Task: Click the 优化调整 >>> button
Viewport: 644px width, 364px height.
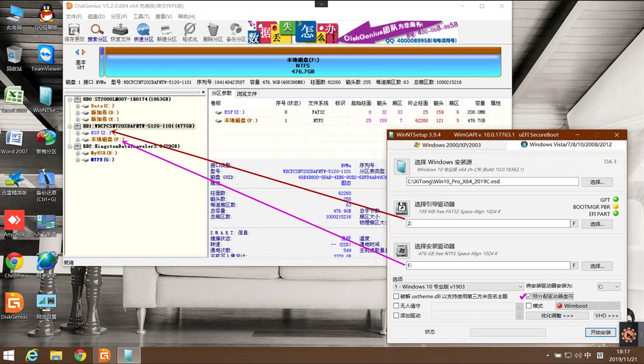Action: click(557, 316)
